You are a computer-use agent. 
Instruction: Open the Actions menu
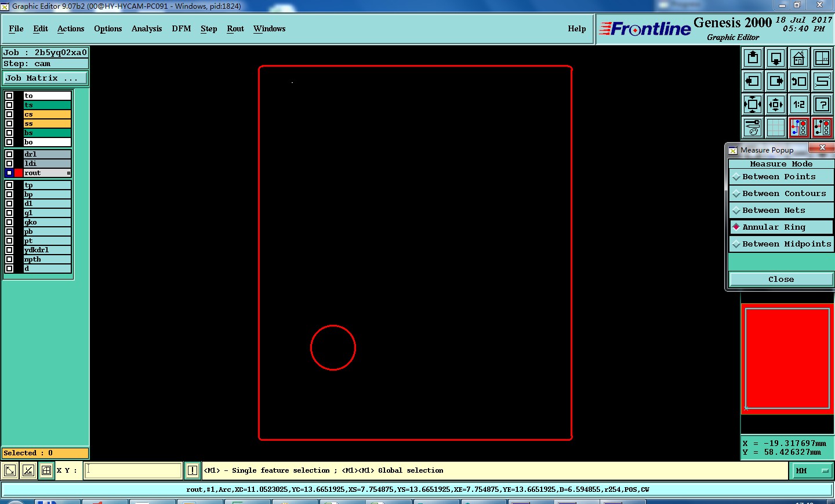coord(71,28)
